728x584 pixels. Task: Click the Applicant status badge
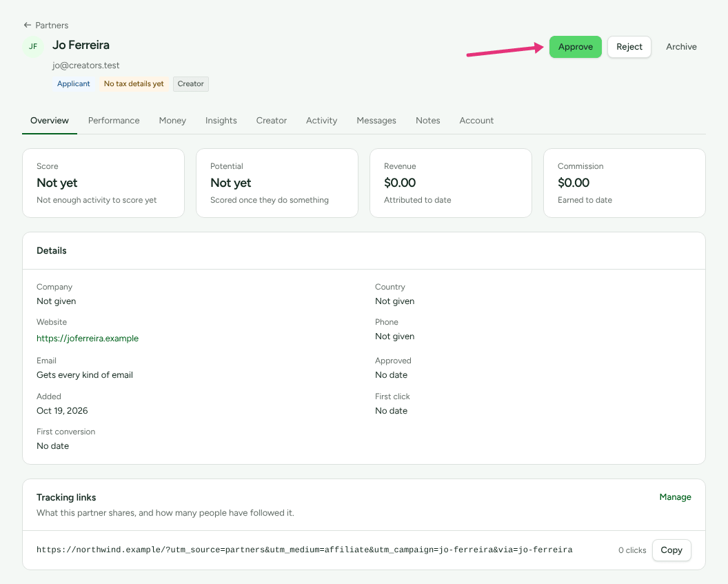tap(73, 84)
